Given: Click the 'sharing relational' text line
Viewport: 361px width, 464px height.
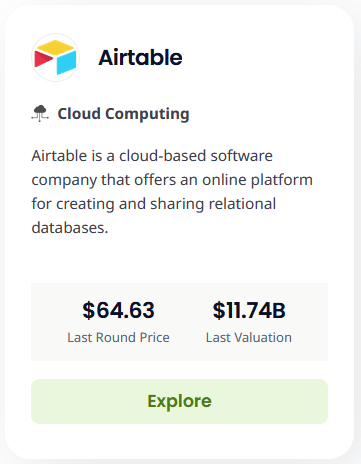Looking at the screenshot, I should tap(213, 204).
